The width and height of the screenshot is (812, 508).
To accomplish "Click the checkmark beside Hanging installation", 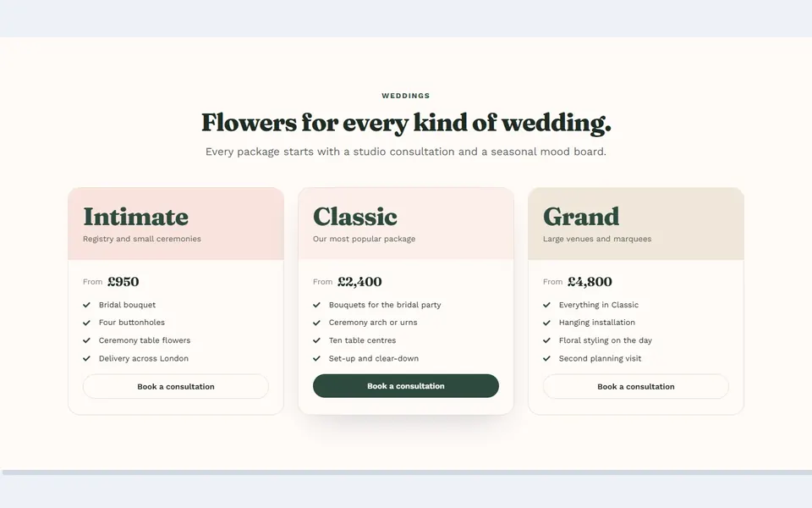I will coord(546,323).
